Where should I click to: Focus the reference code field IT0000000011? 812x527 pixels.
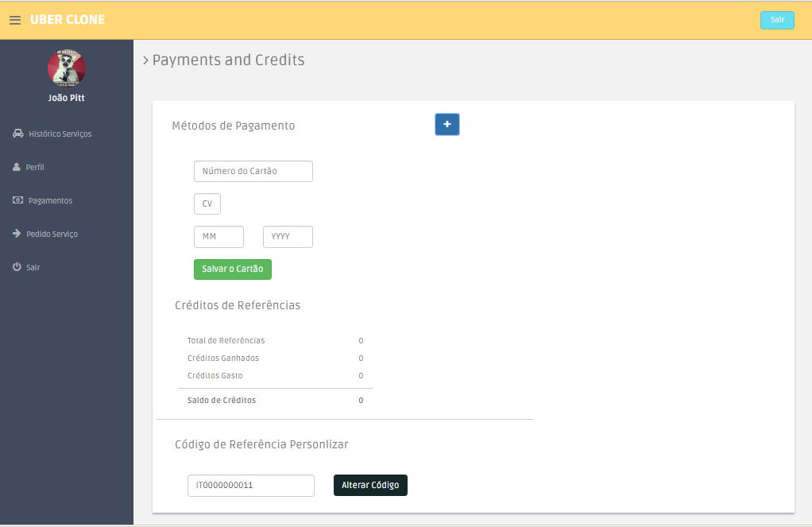pos(250,485)
